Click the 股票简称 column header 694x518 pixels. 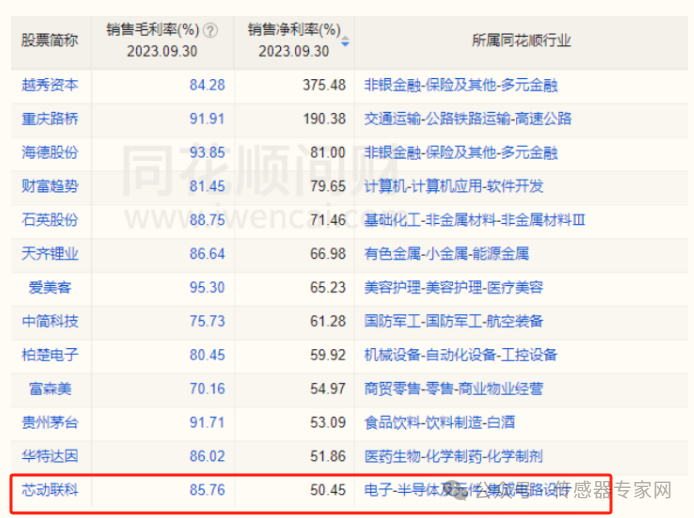coord(50,40)
